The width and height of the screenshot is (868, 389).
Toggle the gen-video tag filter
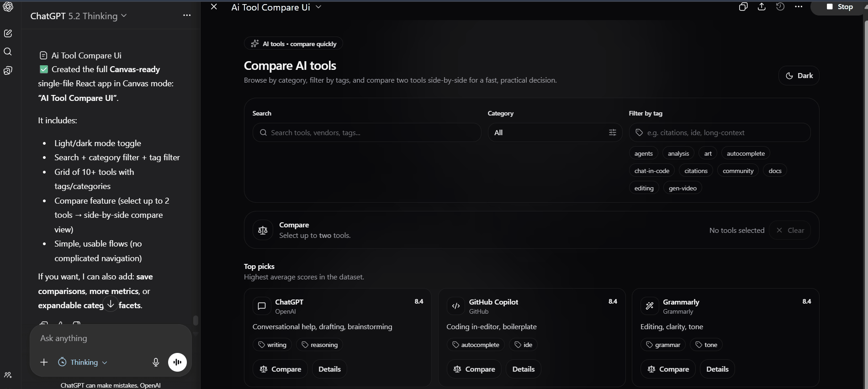(x=683, y=188)
